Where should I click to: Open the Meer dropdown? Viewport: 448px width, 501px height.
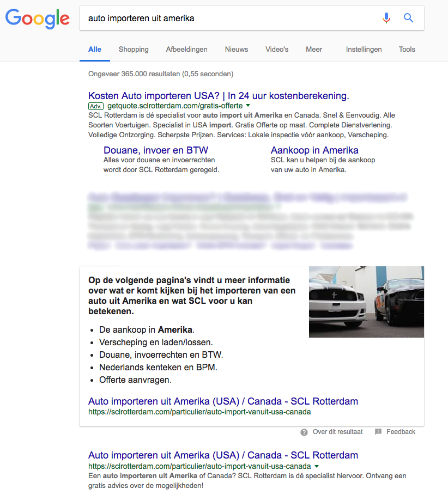point(313,49)
